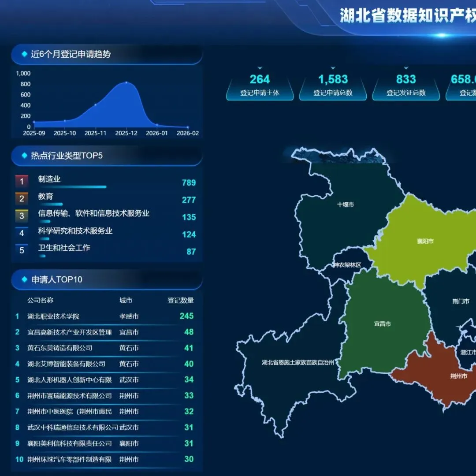The height and width of the screenshot is (476, 476).
Task: Click the 近6个月登记申请趋势 panel title
Action: click(x=71, y=54)
